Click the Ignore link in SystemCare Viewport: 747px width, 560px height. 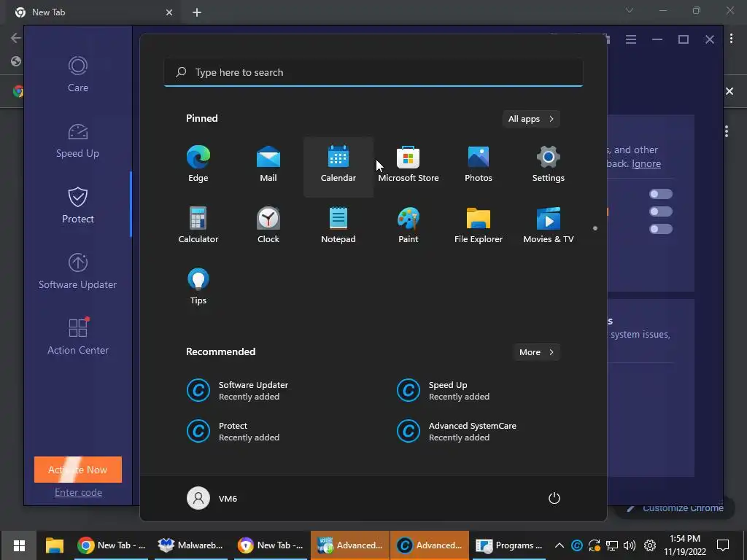pyautogui.click(x=646, y=163)
